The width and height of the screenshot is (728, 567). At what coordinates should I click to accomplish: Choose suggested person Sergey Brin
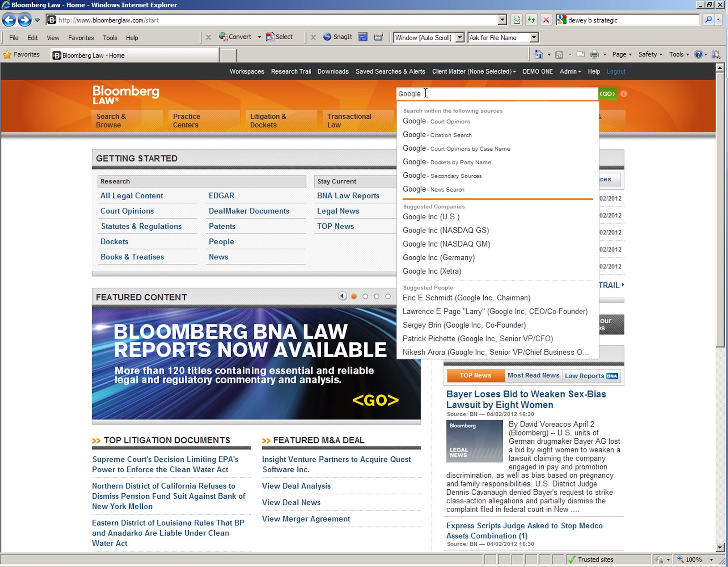(x=464, y=325)
